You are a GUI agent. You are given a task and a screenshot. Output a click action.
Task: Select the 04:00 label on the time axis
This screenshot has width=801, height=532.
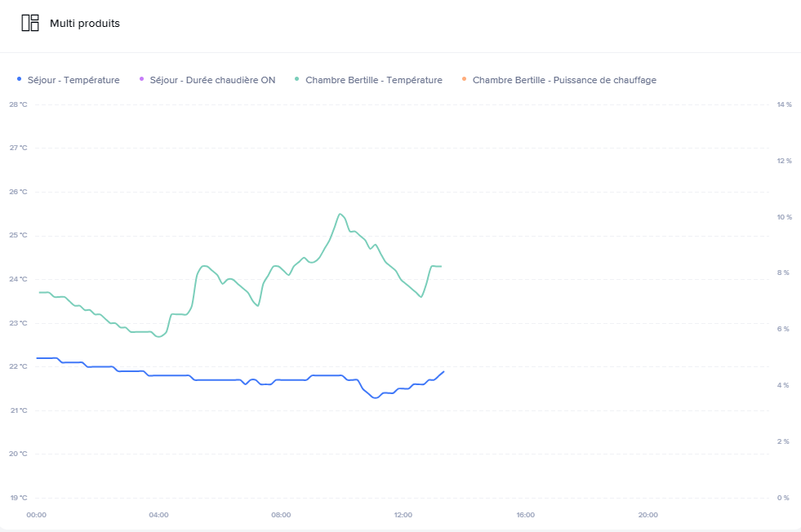click(158, 515)
